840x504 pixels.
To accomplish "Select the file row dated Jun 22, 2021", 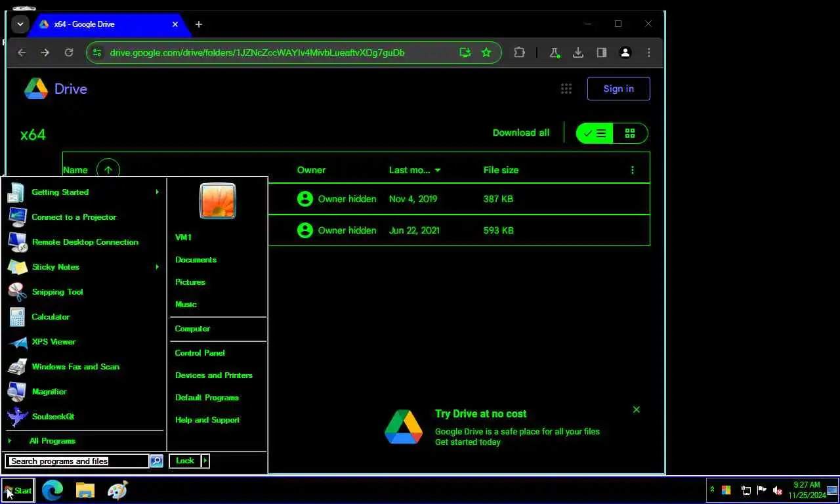I will click(459, 230).
